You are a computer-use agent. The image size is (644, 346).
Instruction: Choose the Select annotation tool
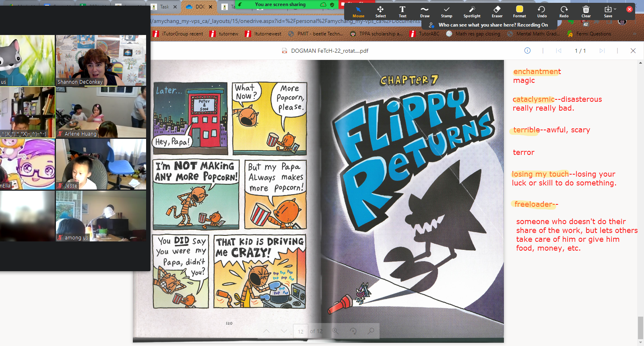(380, 12)
